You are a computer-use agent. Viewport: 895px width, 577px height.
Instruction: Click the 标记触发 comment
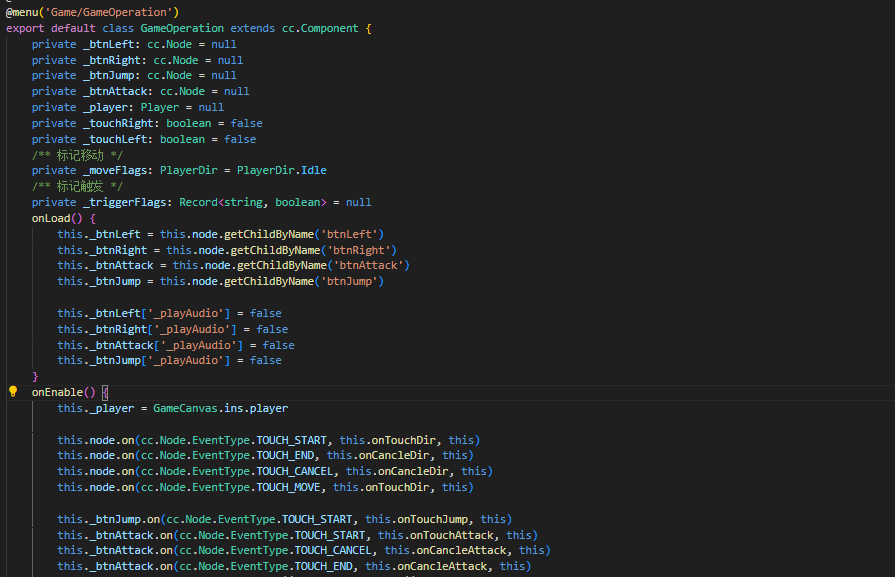(x=77, y=186)
